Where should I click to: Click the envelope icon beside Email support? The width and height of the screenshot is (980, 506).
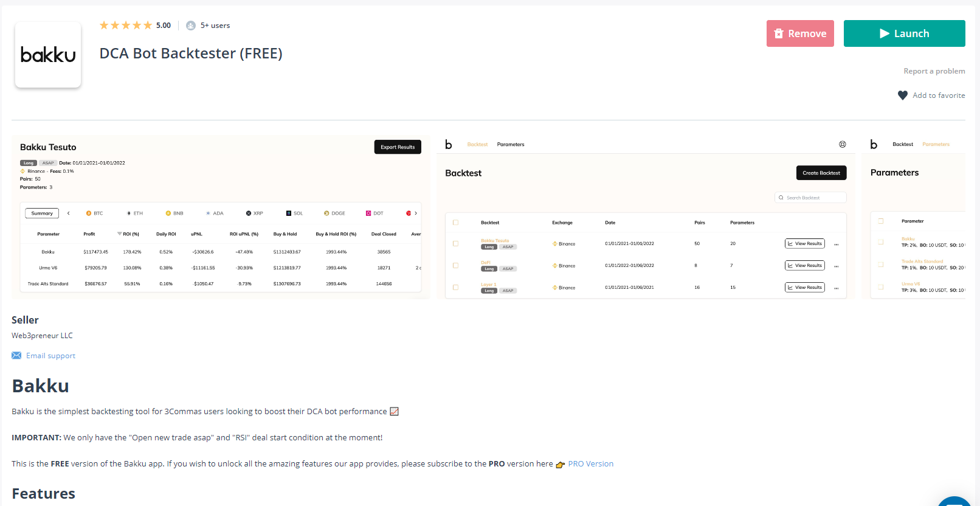click(16, 356)
